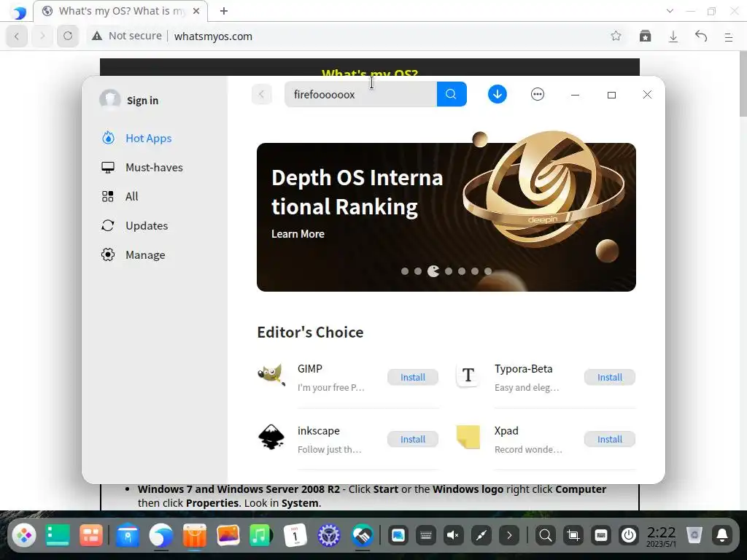Viewport: 747px width, 560px height.
Task: Open the browser hamburger menu
Action: (729, 36)
